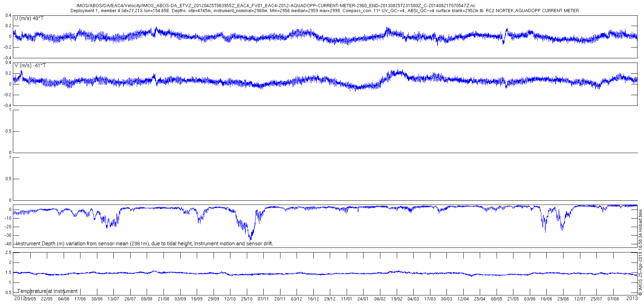Click the '03/06' date tick label
This screenshot has height=304, width=644.
tap(530, 299)
